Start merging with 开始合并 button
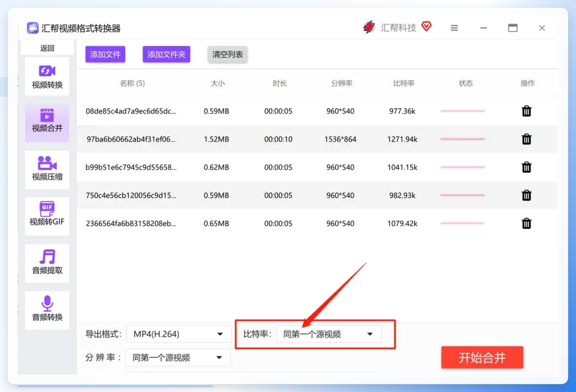Screen dimensions: 576x392 [x=482, y=358]
